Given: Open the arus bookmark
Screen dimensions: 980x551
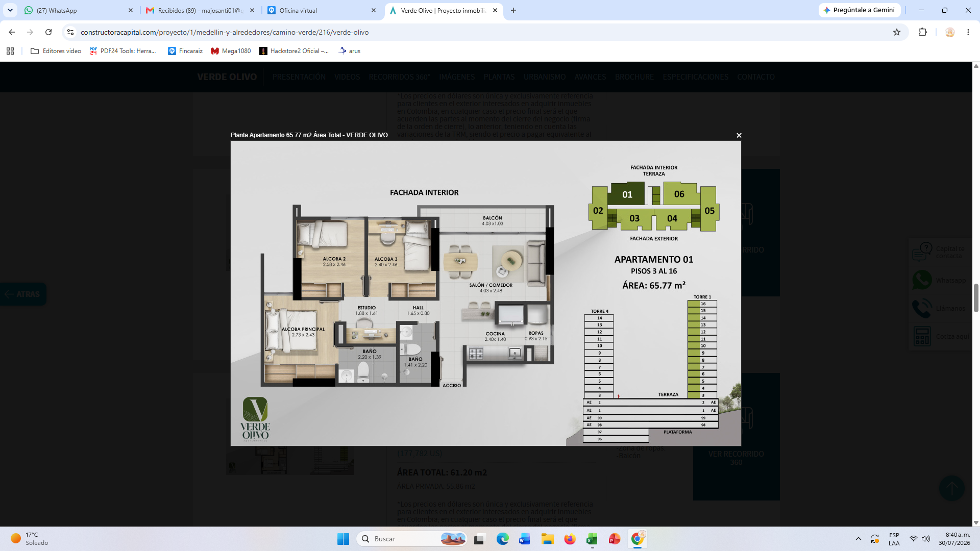Looking at the screenshot, I should coord(350,51).
